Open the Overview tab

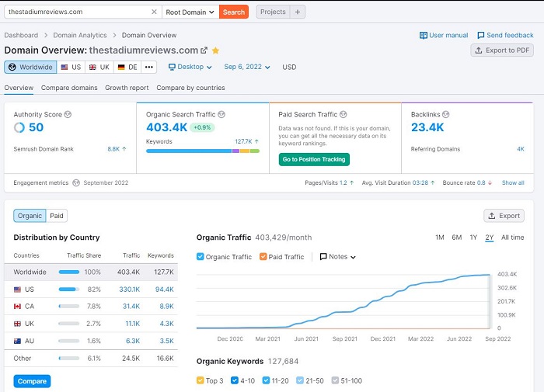tap(19, 88)
